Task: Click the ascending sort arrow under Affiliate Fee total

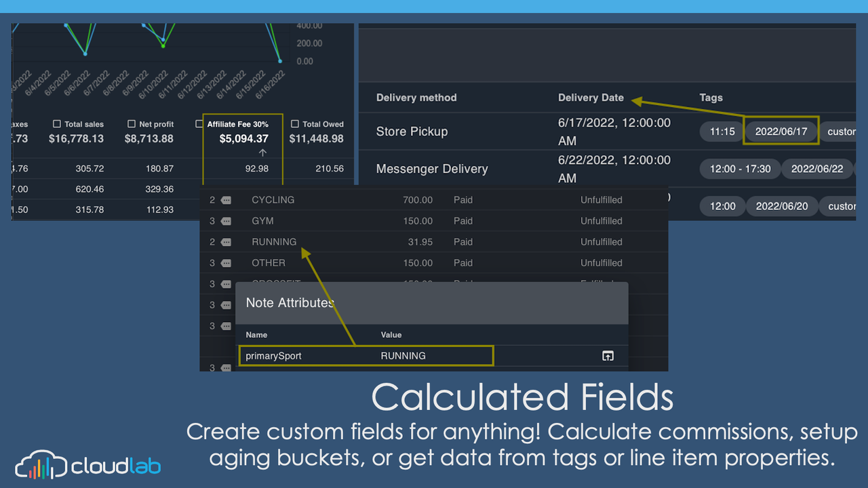Action: [262, 152]
